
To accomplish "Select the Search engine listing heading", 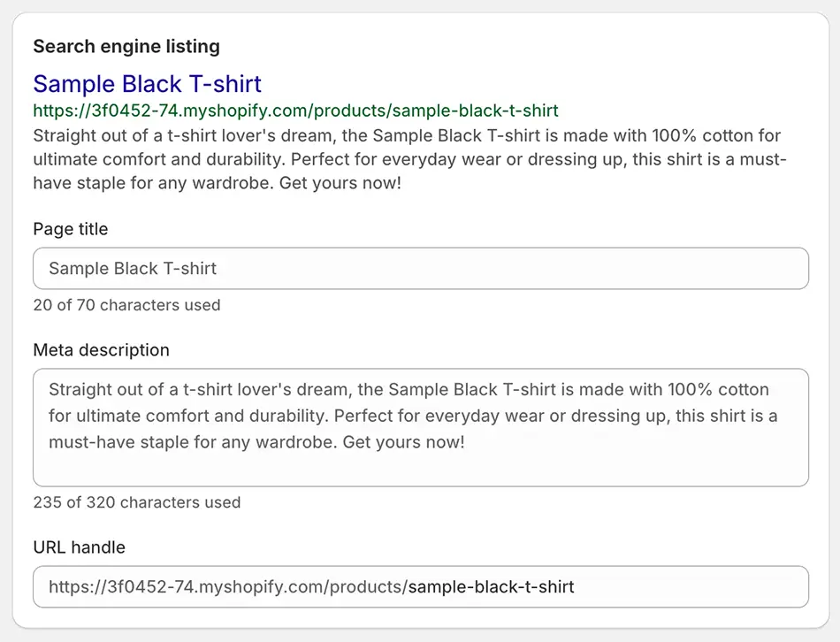I will click(x=126, y=47).
